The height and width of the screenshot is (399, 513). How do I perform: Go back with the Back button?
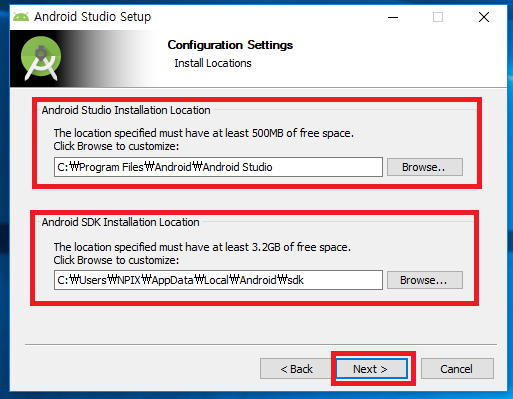pyautogui.click(x=296, y=369)
